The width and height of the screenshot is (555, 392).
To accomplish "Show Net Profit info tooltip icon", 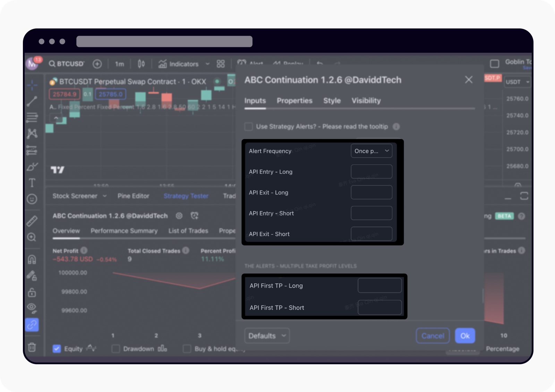I will click(84, 250).
